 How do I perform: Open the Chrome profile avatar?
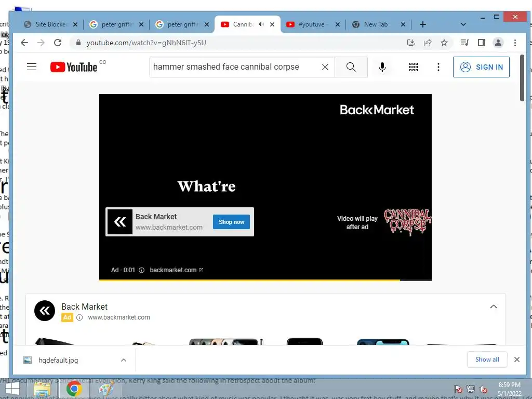point(498,43)
